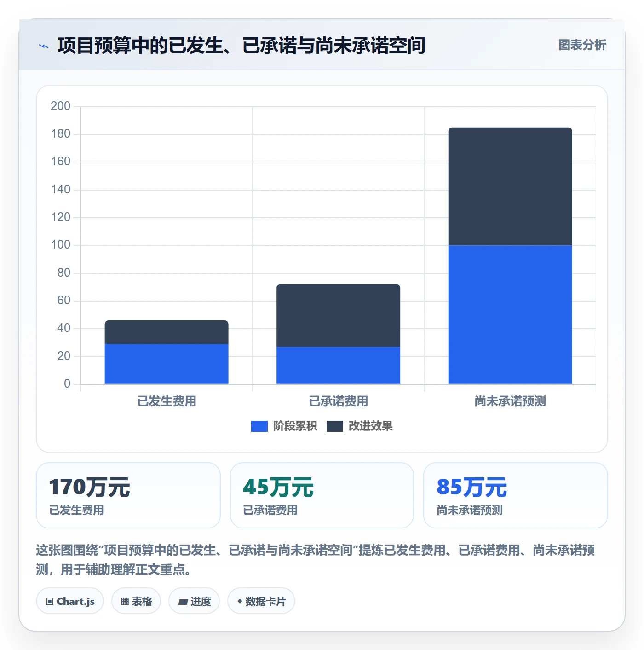Click the blue bar segment for 已发生费用
Viewport: 644px width, 650px height.
coord(167,364)
